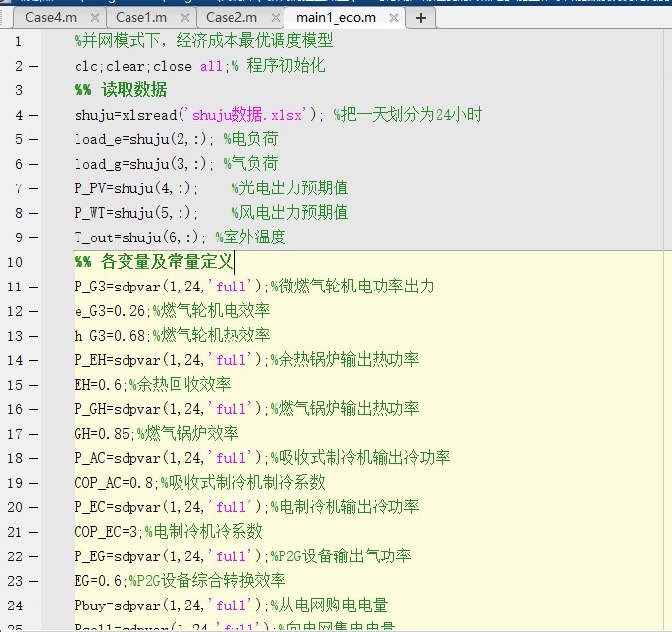
Task: Close the Case4.m tab
Action: [95, 18]
